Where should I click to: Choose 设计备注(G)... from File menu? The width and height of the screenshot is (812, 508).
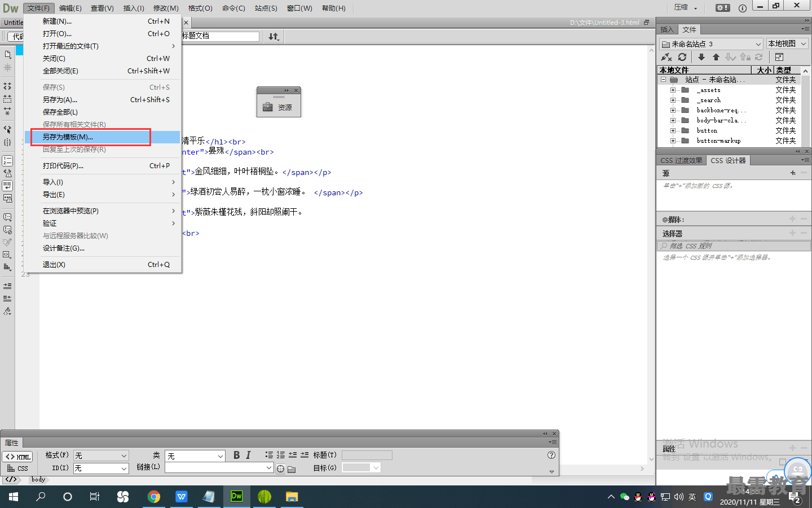click(103, 248)
